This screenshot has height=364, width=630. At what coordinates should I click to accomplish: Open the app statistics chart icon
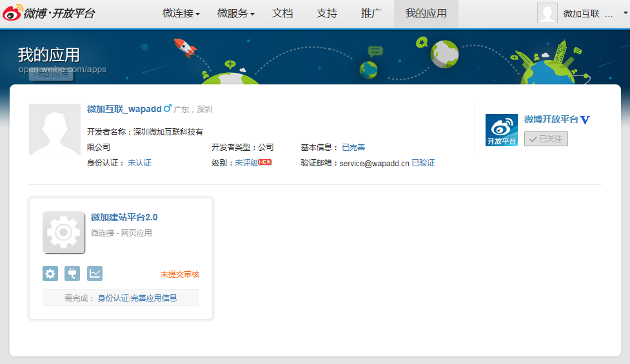95,274
